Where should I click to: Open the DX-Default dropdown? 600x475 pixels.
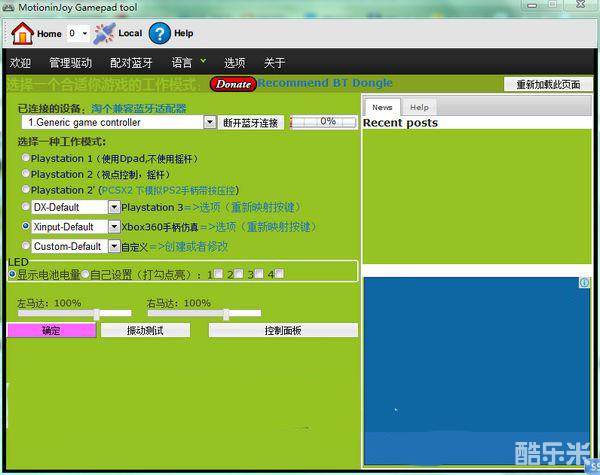pos(114,207)
